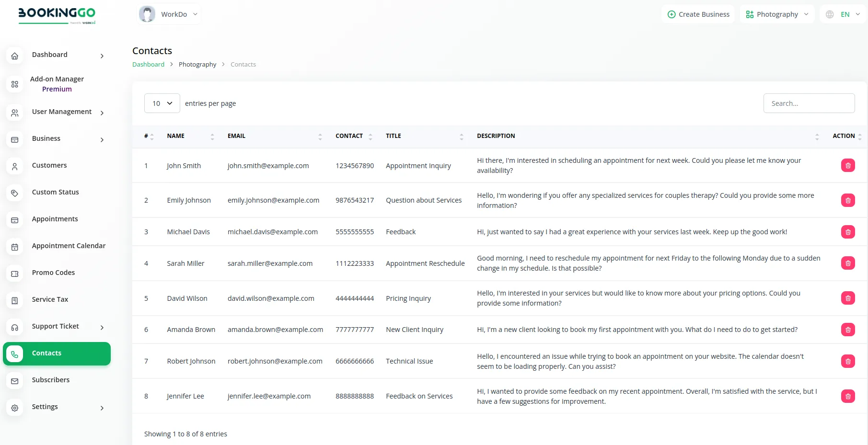Expand the EN language selector
The height and width of the screenshot is (445, 868).
pyautogui.click(x=844, y=14)
